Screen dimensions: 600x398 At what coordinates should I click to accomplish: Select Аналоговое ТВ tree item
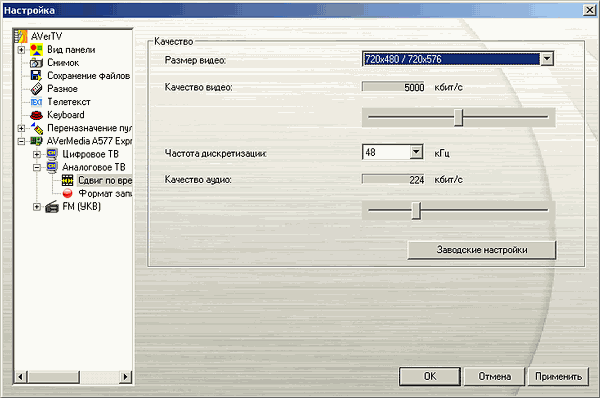click(x=94, y=167)
